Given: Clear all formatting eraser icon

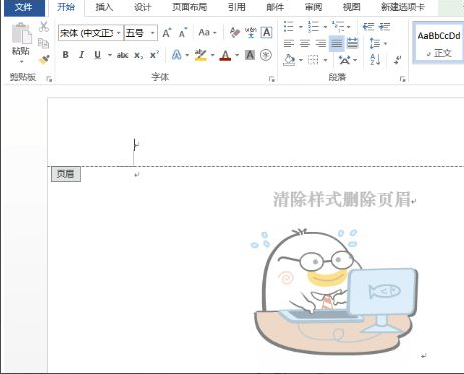Looking at the screenshot, I should [x=235, y=33].
